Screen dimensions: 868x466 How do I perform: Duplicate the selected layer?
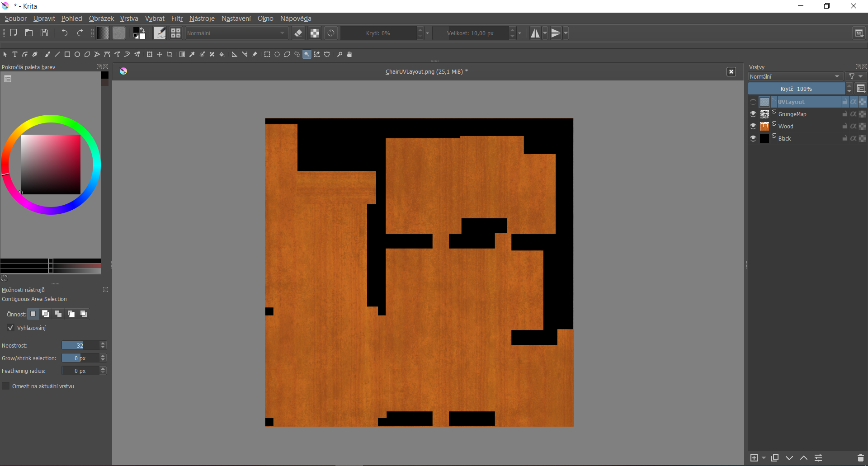(x=775, y=458)
